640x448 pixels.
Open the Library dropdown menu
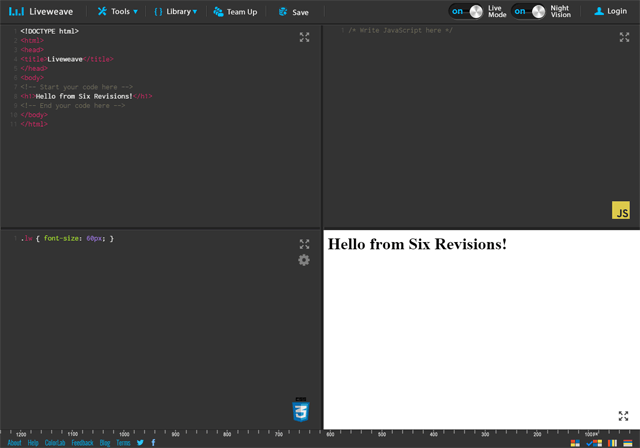click(176, 11)
